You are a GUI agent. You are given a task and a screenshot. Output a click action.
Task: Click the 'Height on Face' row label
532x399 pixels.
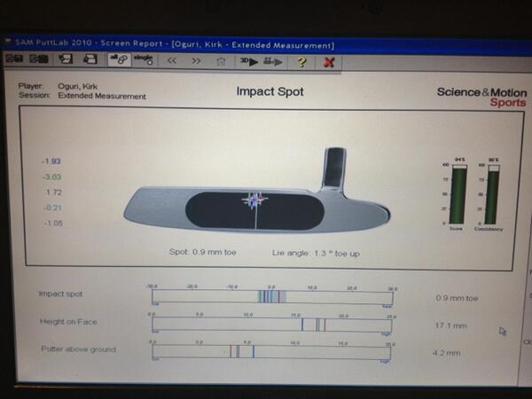click(68, 322)
